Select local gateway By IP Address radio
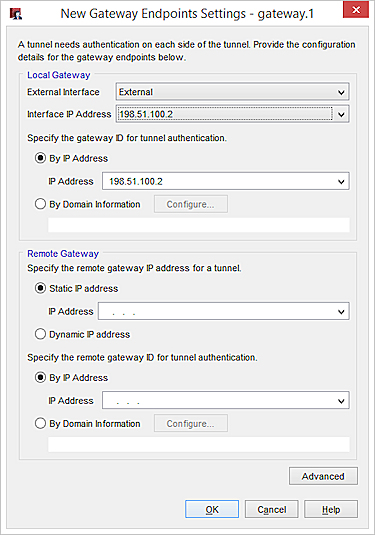 pos(40,158)
